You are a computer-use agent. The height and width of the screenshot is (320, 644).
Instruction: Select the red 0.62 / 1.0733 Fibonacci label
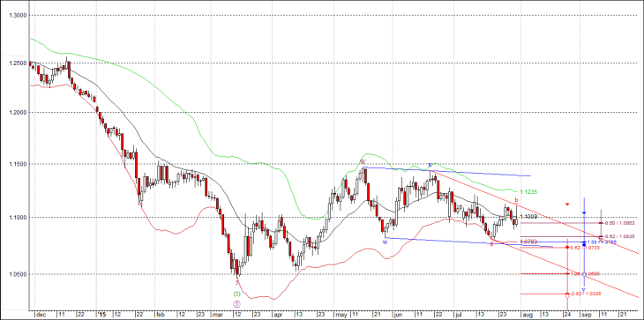584,248
